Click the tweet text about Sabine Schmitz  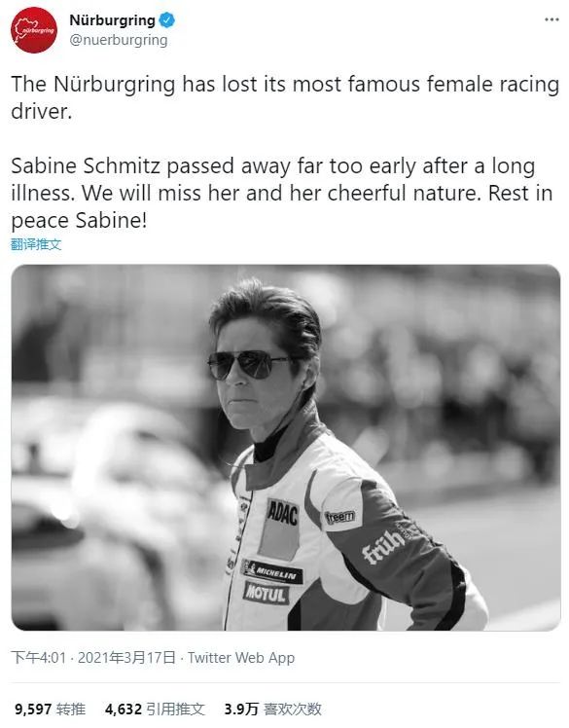tap(282, 193)
